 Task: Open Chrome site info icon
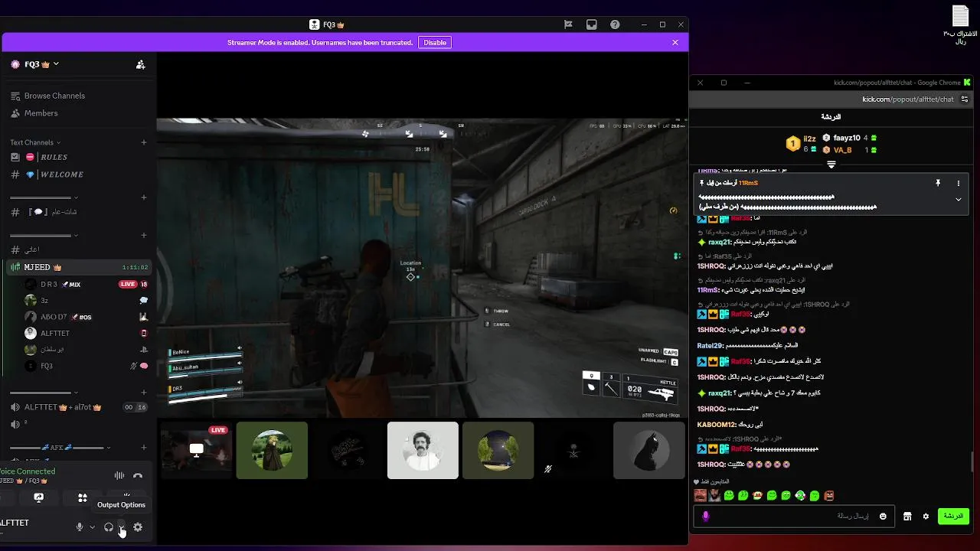(965, 99)
